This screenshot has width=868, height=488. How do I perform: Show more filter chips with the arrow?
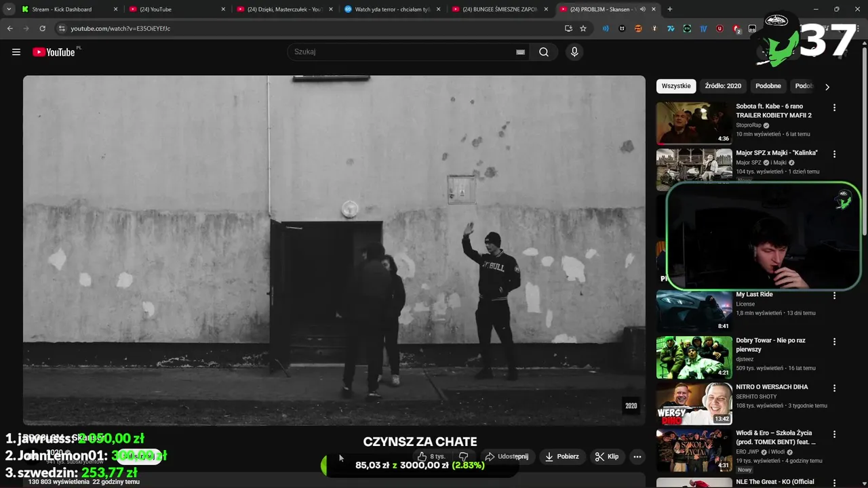click(x=827, y=87)
